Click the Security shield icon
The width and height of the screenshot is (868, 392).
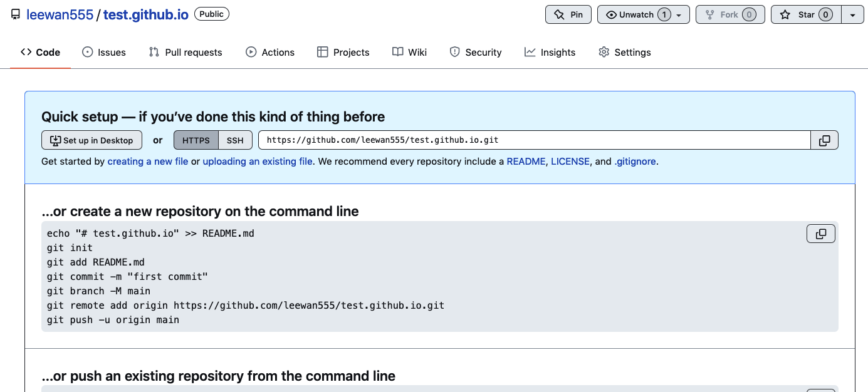[455, 52]
